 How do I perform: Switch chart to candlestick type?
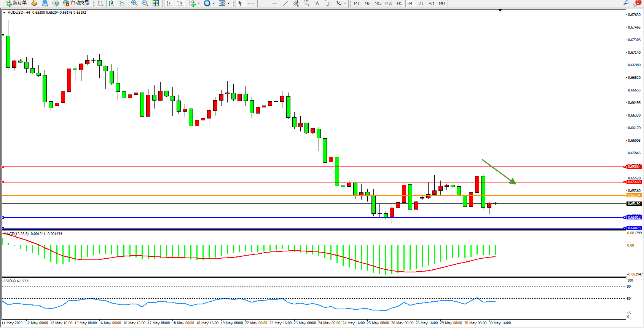coord(111,3)
